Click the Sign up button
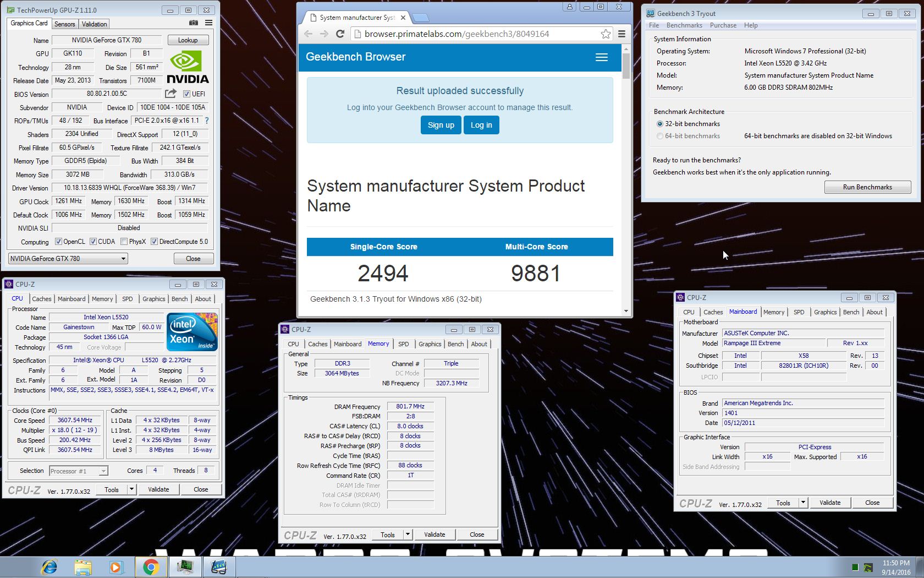This screenshot has height=578, width=924. [x=441, y=125]
